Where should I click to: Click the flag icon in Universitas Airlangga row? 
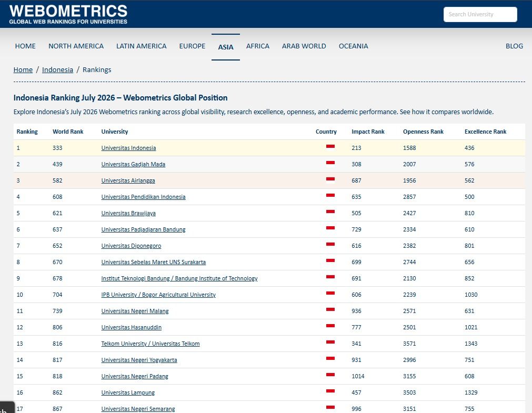coord(330,180)
